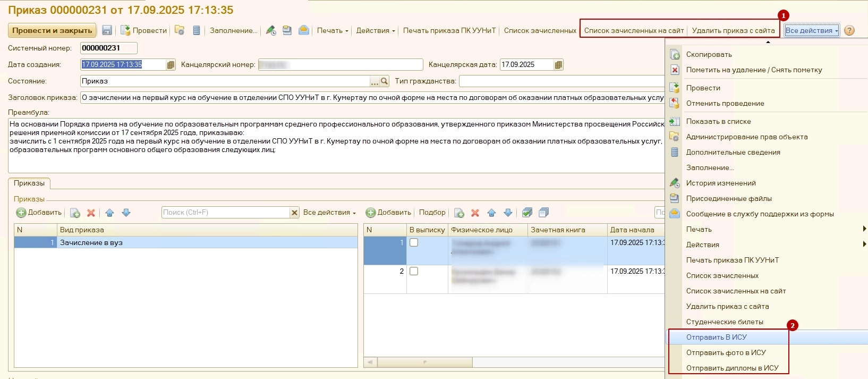The height and width of the screenshot is (379, 868).
Task: Click Список зачисленных на сайт button
Action: click(x=634, y=30)
